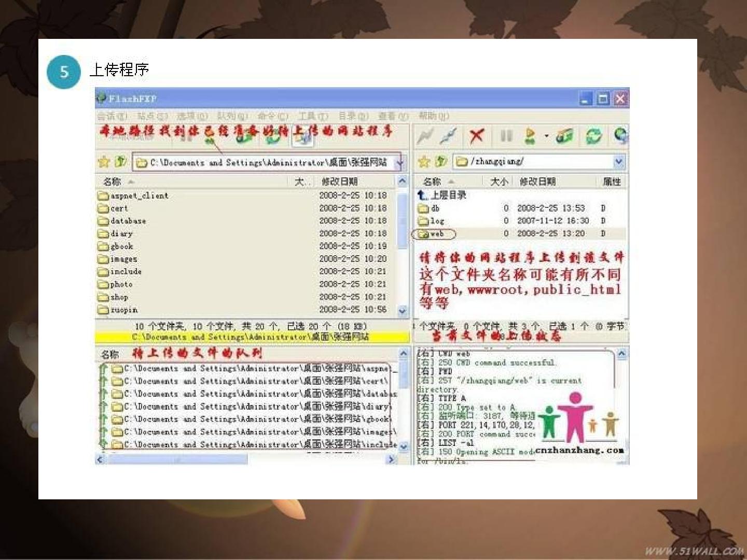Click the 上层目录 parent directory entry
The height and width of the screenshot is (560, 747).
(x=442, y=195)
